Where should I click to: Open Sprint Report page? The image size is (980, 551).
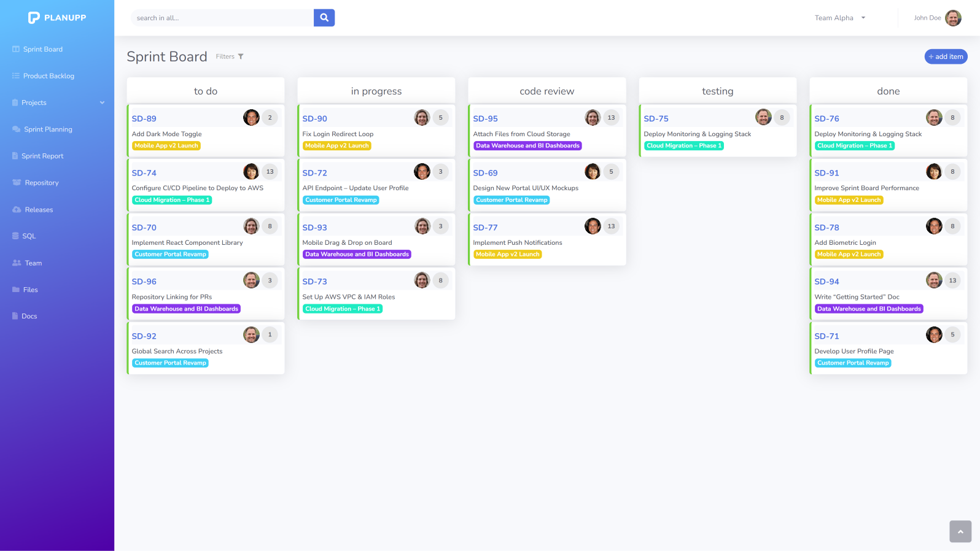pos(42,156)
